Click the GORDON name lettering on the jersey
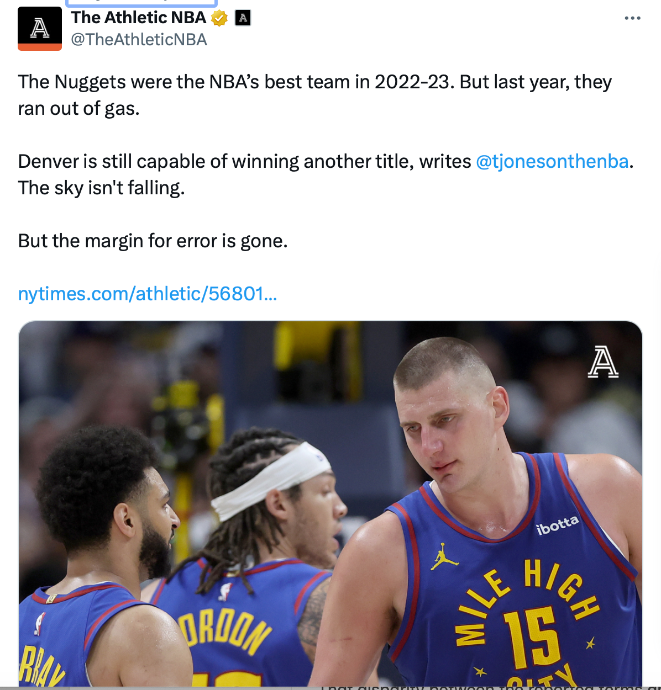The image size is (661, 690). tap(224, 633)
